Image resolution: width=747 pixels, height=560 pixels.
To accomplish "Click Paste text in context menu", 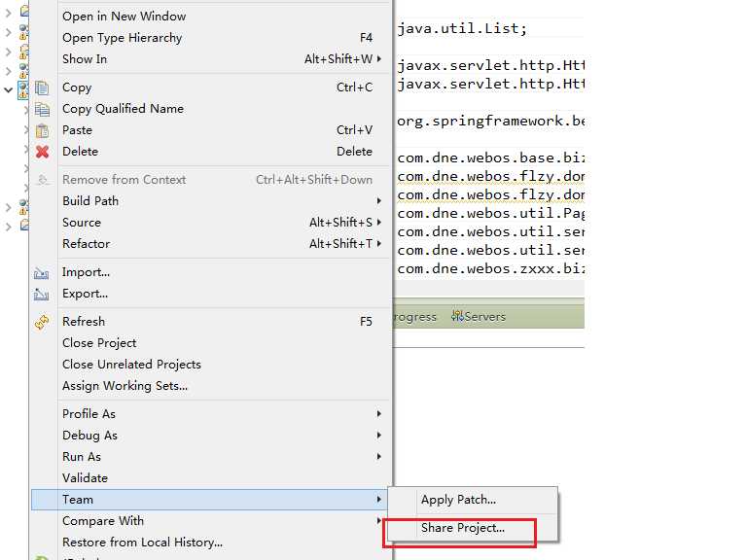I will [x=77, y=130].
